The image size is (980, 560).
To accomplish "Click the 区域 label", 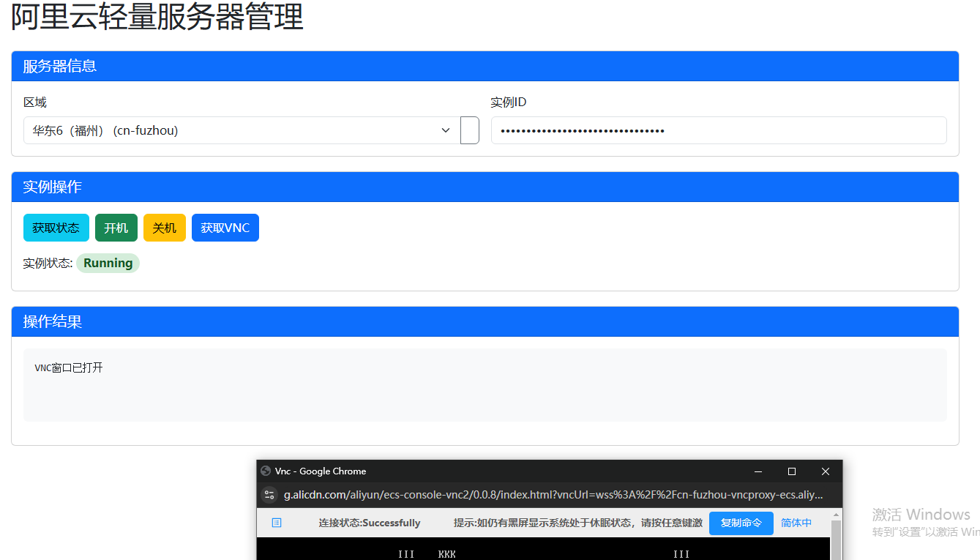I will (35, 102).
